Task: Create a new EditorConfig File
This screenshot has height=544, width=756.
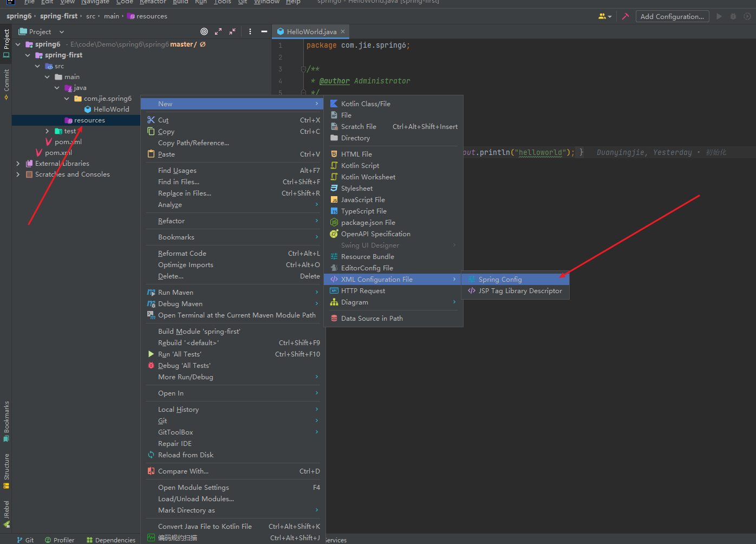Action: tap(393, 268)
